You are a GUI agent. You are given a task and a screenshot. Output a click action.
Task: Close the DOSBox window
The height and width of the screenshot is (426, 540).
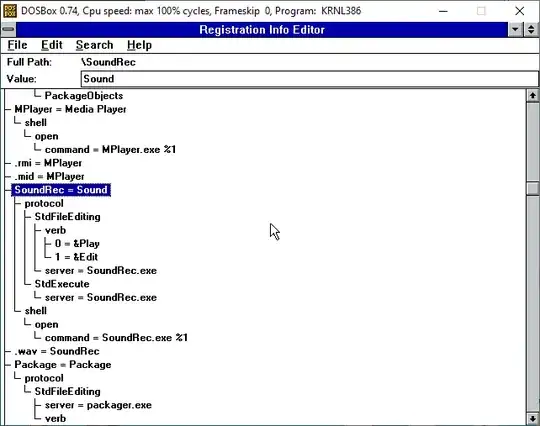(x=519, y=11)
